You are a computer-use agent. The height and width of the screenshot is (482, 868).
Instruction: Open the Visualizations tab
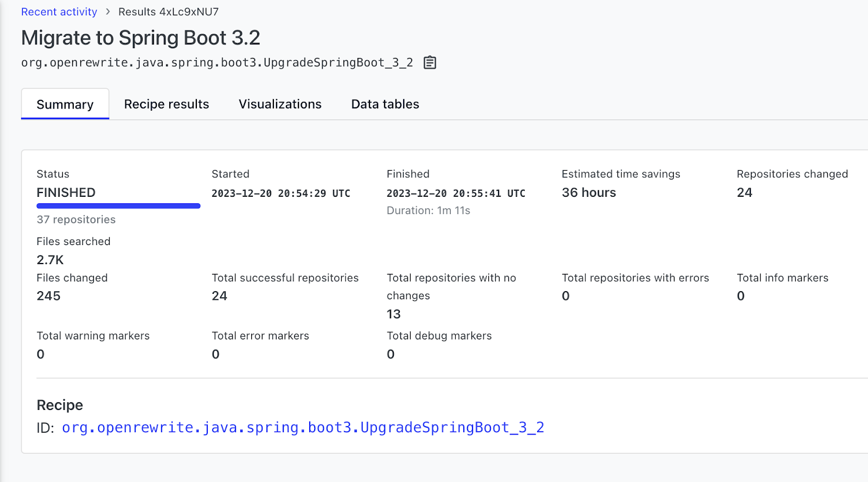click(x=280, y=104)
